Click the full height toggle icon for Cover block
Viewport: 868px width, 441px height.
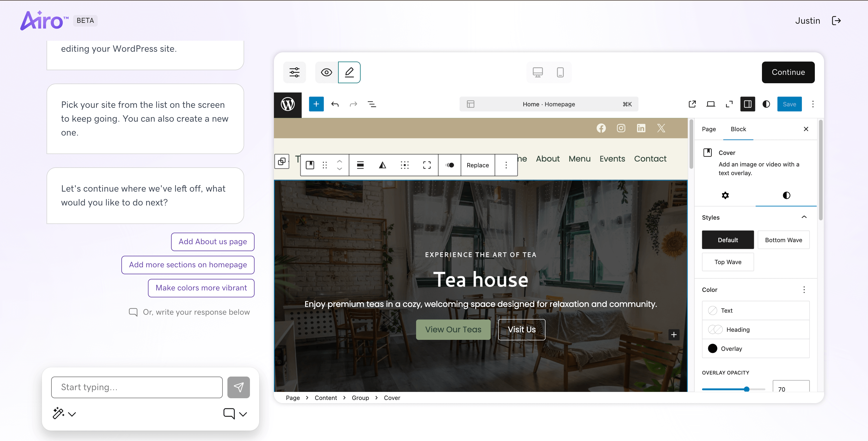[426, 165]
